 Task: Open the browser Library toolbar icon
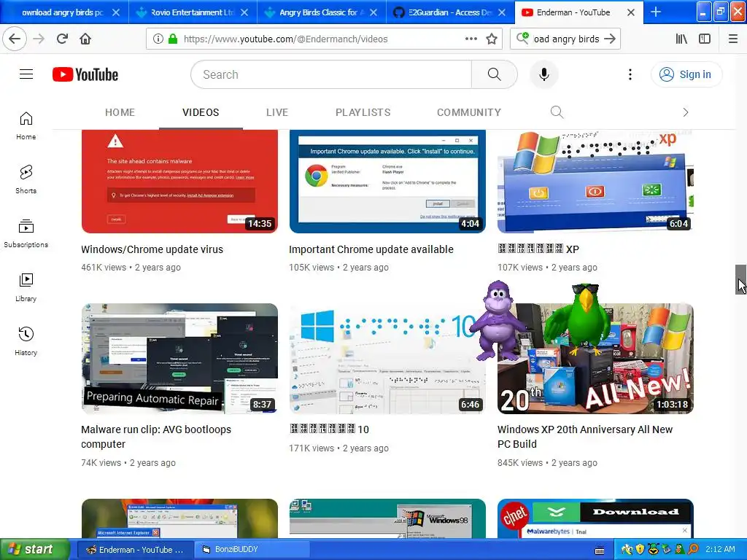click(681, 39)
